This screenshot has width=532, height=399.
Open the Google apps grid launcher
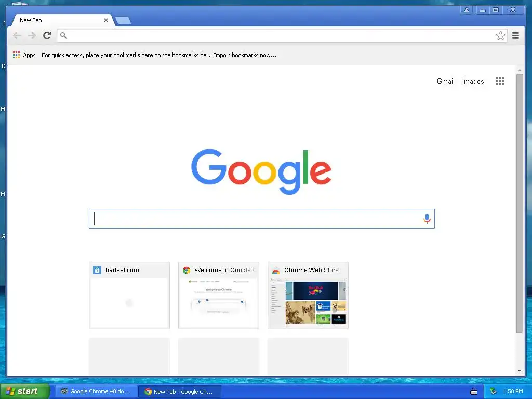[499, 81]
